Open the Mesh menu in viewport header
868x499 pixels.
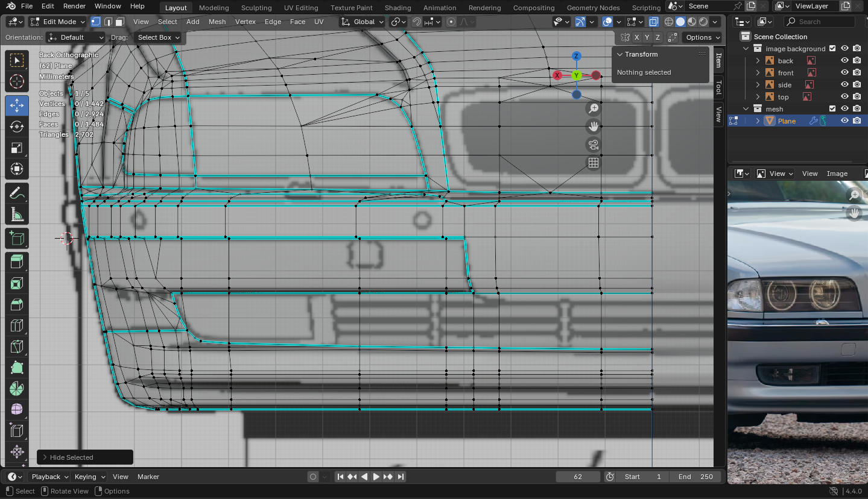(x=217, y=22)
